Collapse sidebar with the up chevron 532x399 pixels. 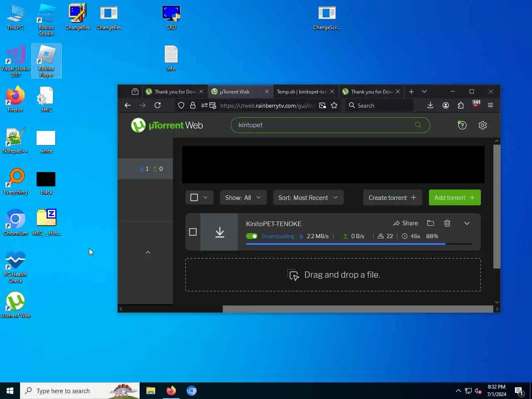click(x=148, y=252)
